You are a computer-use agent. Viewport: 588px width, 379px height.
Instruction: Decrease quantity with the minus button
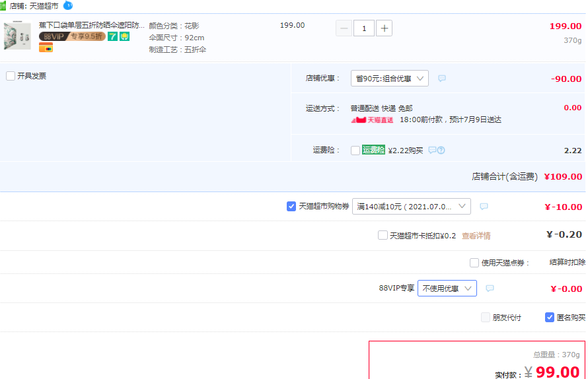tap(344, 28)
